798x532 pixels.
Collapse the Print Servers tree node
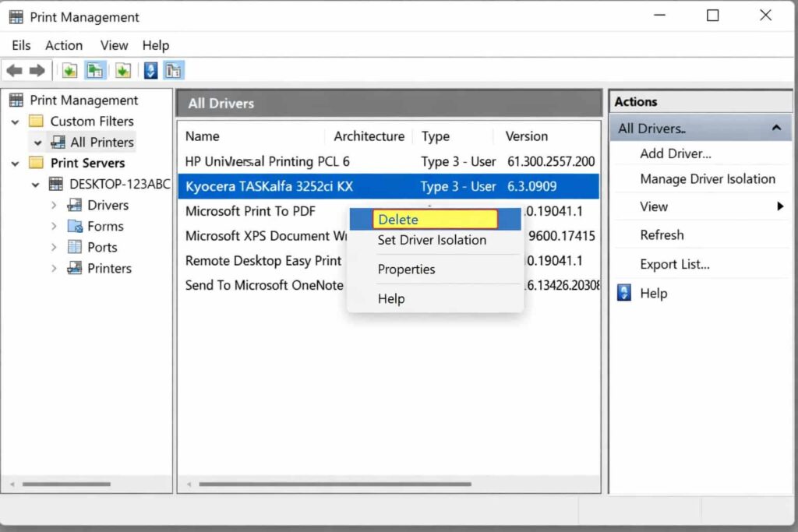16,164
